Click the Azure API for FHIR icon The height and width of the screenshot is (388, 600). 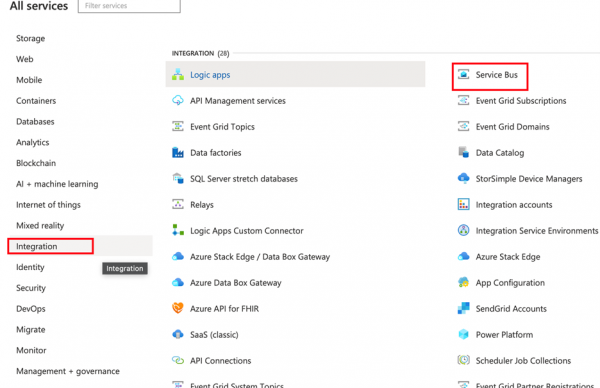tap(178, 308)
